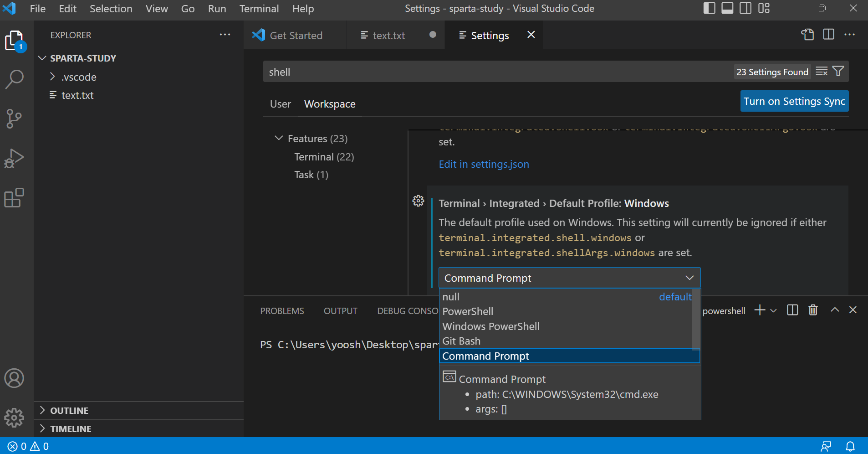Split the terminal pane
This screenshot has height=454, width=868.
click(x=792, y=310)
